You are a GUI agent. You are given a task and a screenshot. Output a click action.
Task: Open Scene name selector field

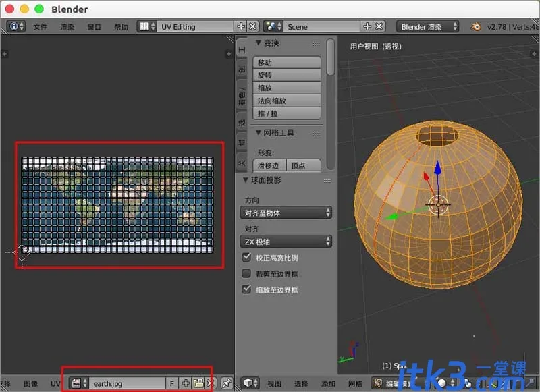(x=321, y=26)
